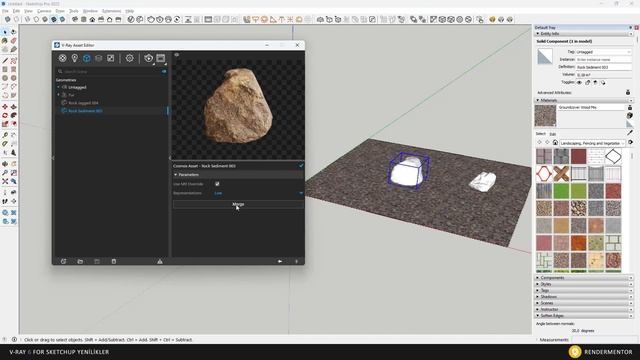Open material library dropdown Landscaping, Fencing
640x360 pixels.
pos(592,143)
